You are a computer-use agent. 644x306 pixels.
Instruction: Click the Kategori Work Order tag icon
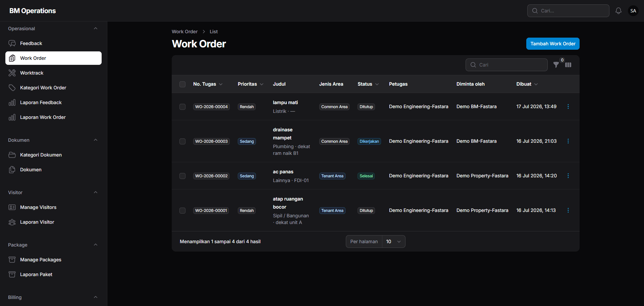[12, 88]
